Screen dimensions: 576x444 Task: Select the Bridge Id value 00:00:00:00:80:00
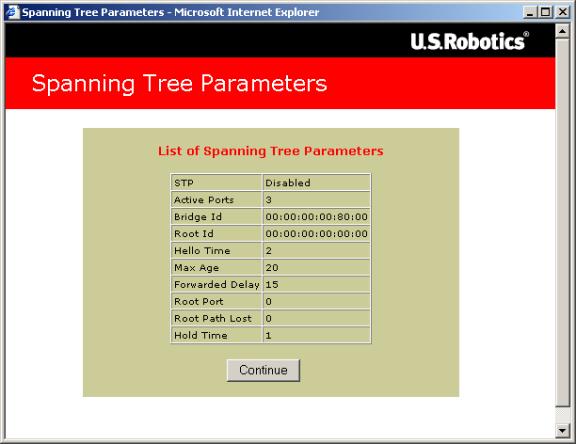[317, 217]
